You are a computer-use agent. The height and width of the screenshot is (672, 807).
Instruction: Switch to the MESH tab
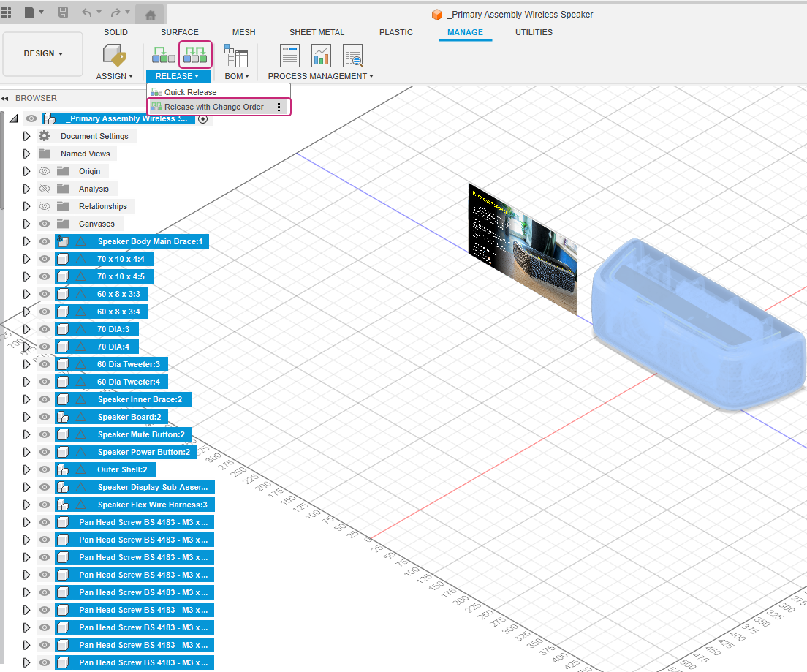tap(244, 32)
